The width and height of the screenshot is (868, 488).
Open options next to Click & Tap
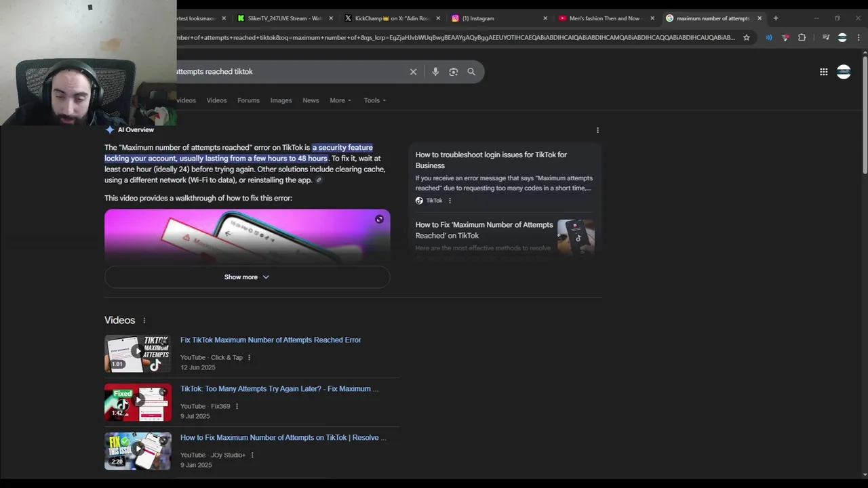pyautogui.click(x=249, y=358)
